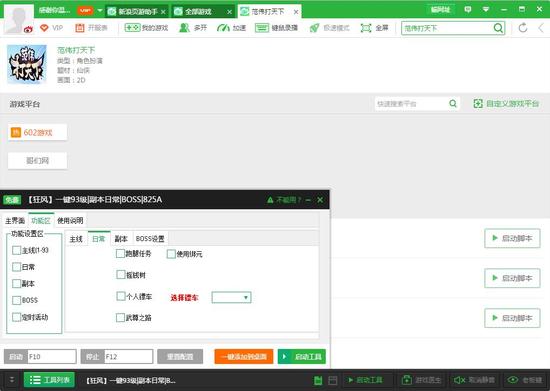Open the BOSS设置 sub-tab
The image size is (550, 391).
pyautogui.click(x=150, y=239)
